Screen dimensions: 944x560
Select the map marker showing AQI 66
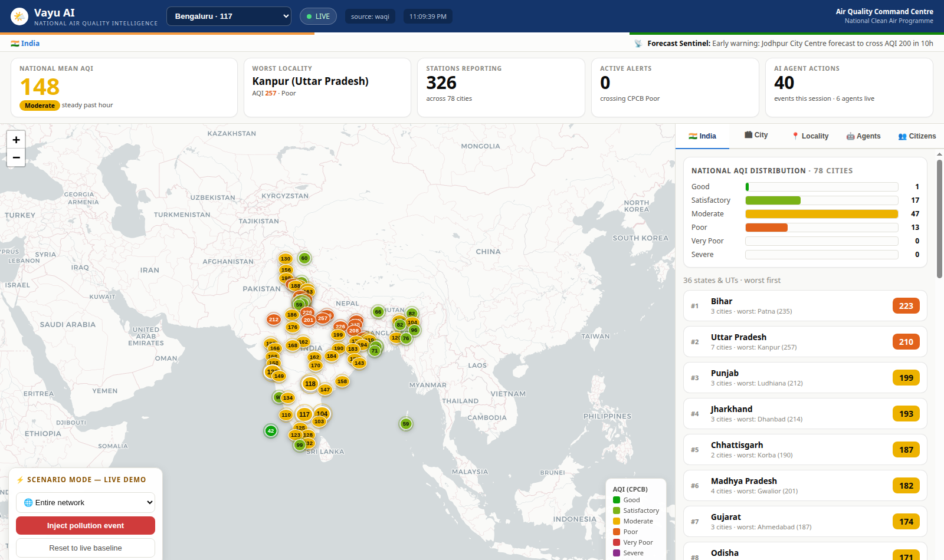(x=378, y=312)
